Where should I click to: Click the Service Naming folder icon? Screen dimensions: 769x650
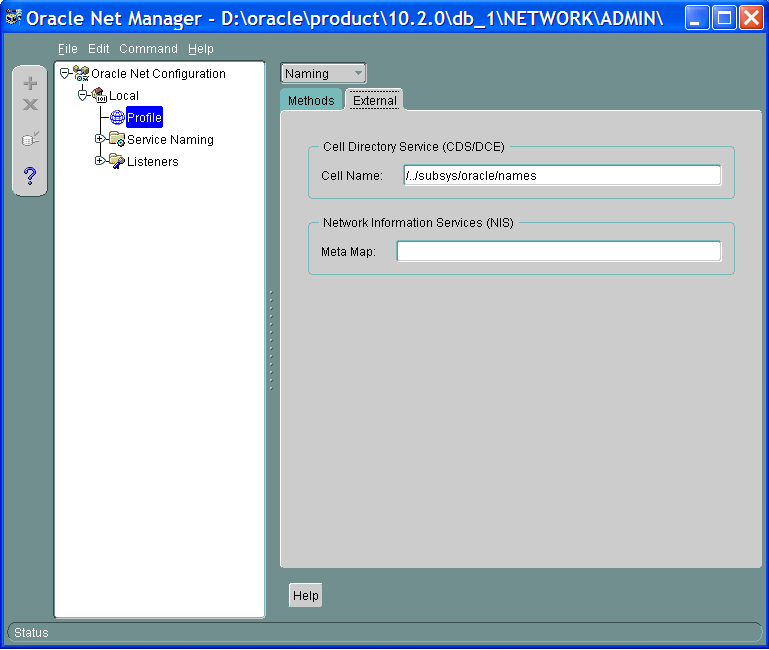(x=117, y=139)
